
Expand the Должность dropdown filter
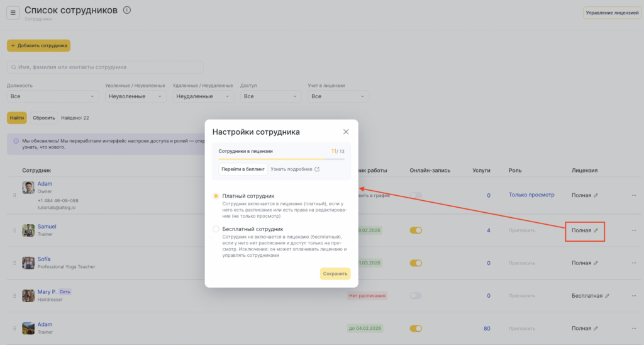pyautogui.click(x=52, y=96)
